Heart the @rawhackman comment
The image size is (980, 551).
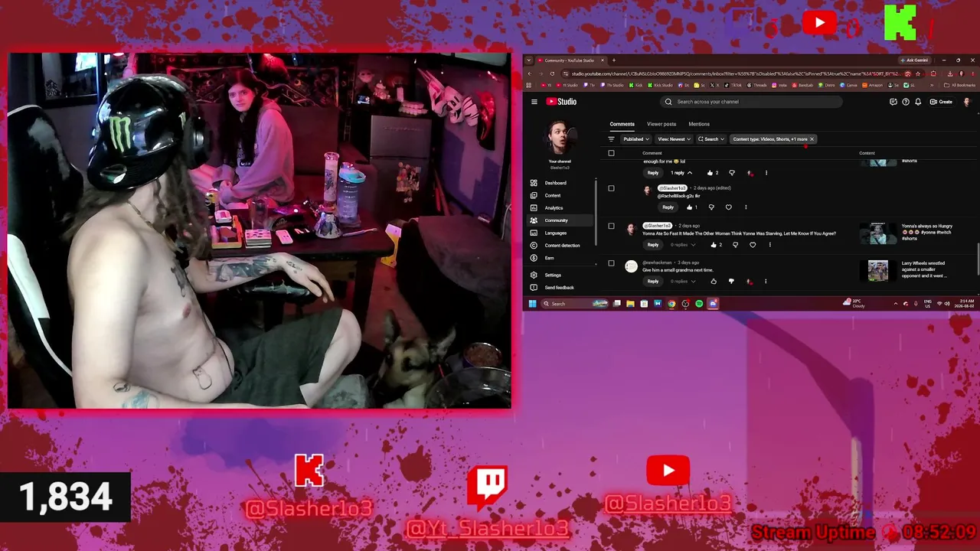click(749, 282)
